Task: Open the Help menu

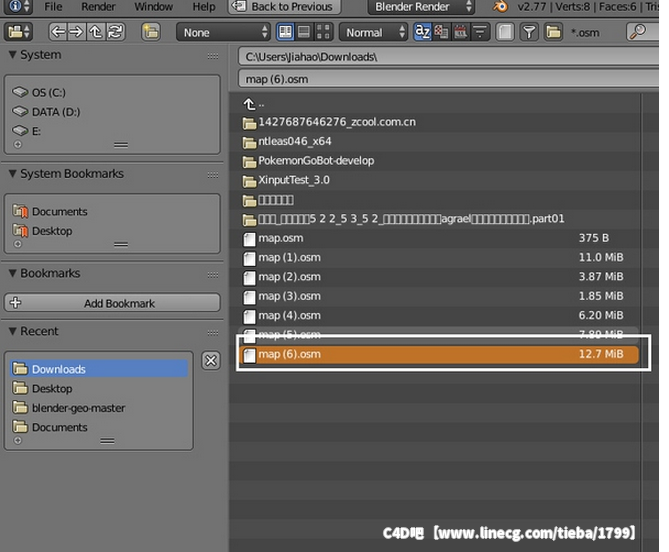Action: [204, 7]
